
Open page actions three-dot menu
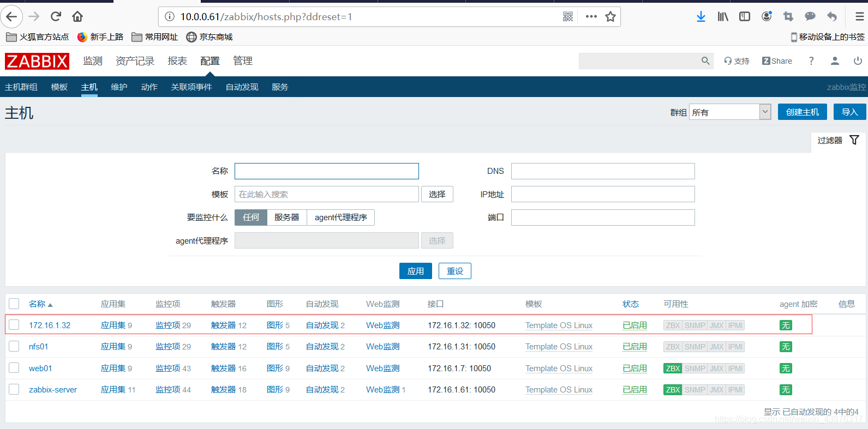click(x=591, y=16)
